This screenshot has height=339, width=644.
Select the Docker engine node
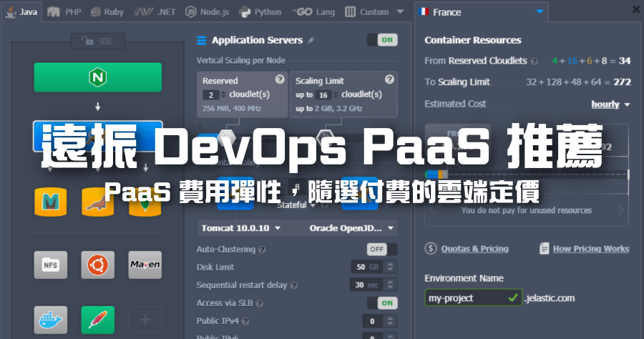pyautogui.click(x=51, y=320)
